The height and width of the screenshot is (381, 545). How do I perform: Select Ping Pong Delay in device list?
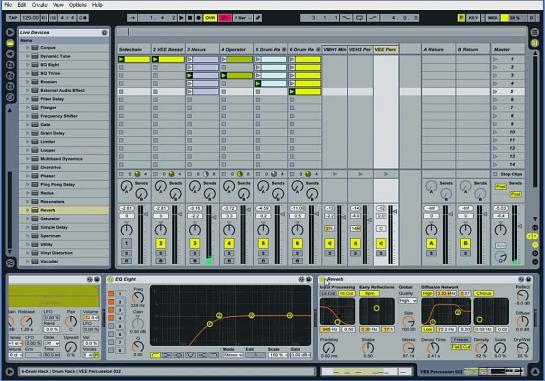57,185
